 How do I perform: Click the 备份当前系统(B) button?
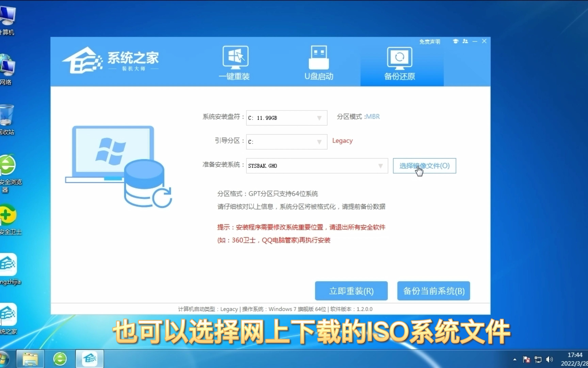(434, 291)
